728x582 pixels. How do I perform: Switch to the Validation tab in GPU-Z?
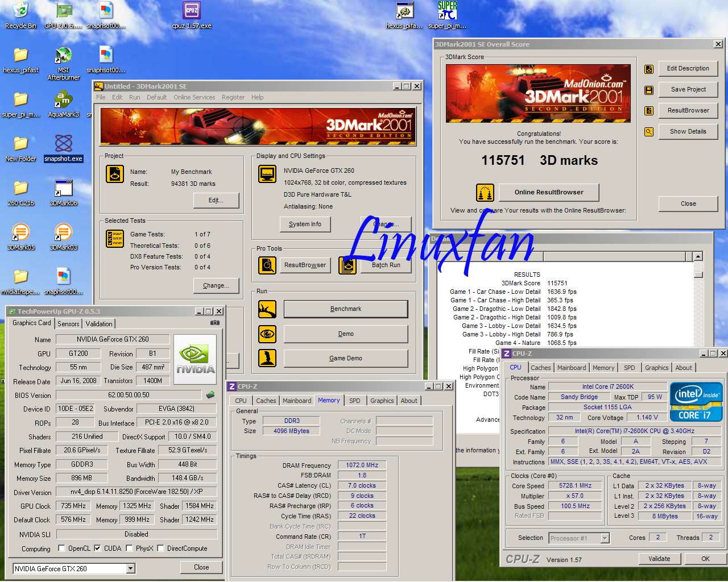(x=99, y=324)
